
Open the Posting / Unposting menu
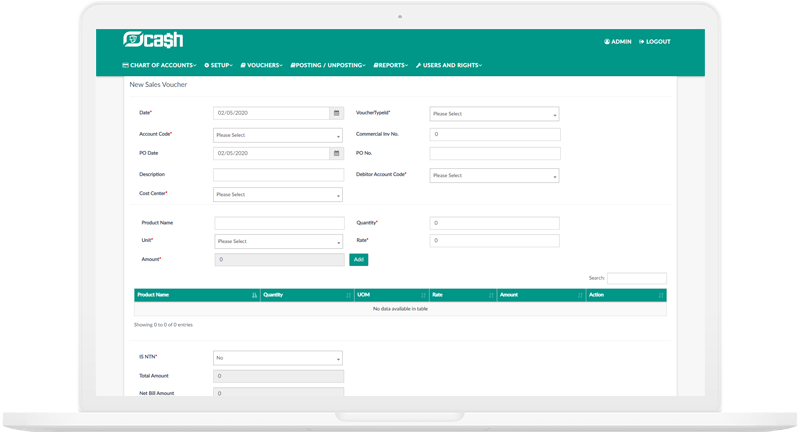coord(328,65)
